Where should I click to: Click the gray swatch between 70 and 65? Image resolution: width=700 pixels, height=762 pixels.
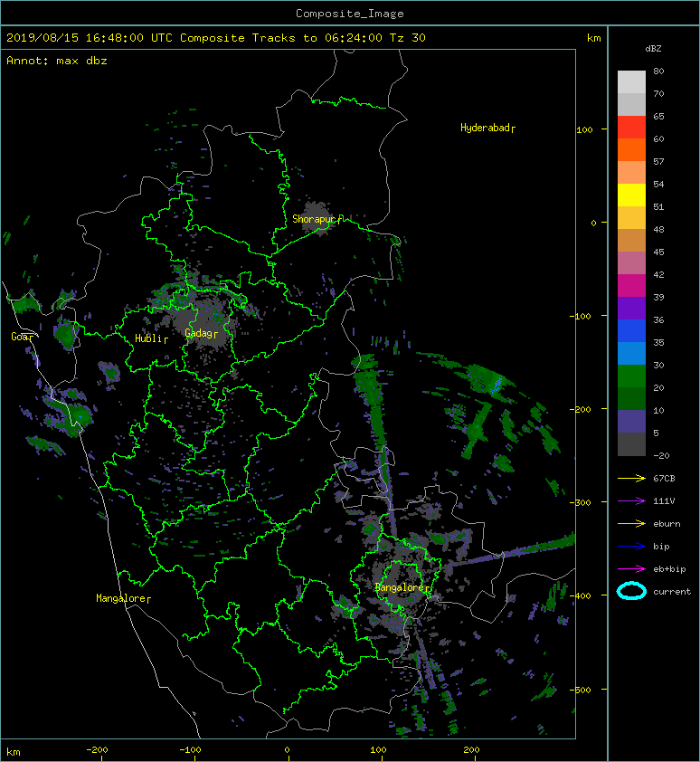[631, 104]
